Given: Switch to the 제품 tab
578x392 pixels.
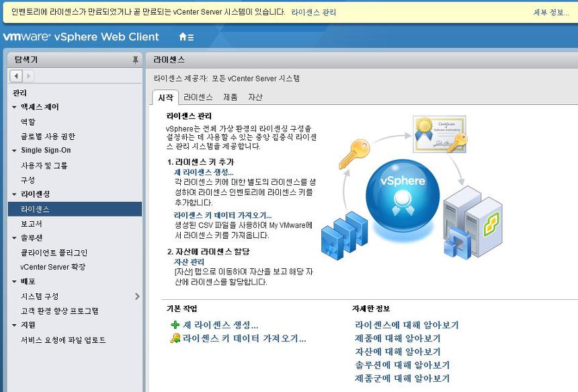Looking at the screenshot, I should click(231, 97).
